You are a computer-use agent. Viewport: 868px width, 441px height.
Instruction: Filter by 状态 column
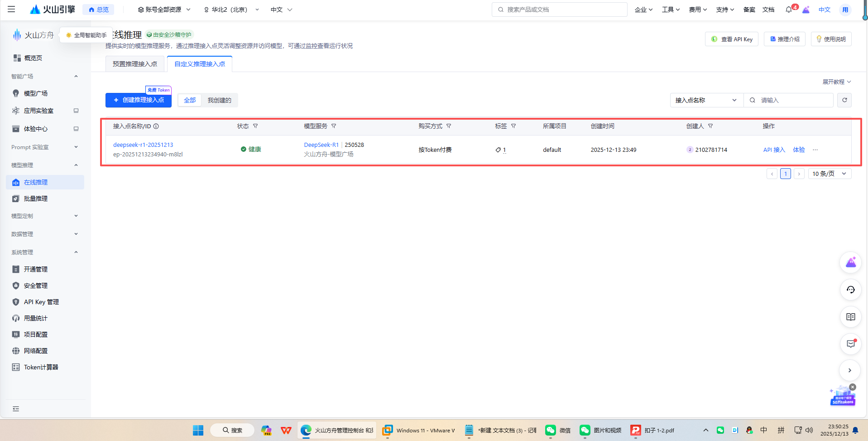point(255,126)
